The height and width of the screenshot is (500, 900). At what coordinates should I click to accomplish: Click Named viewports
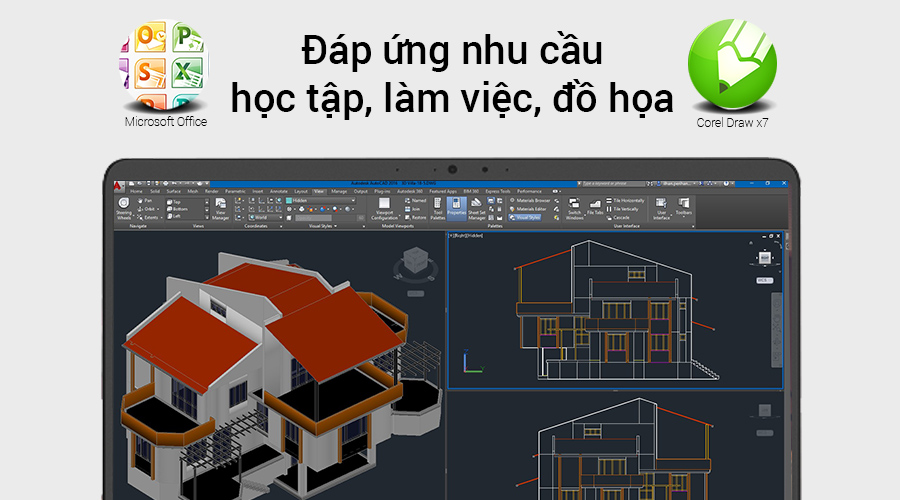point(416,201)
